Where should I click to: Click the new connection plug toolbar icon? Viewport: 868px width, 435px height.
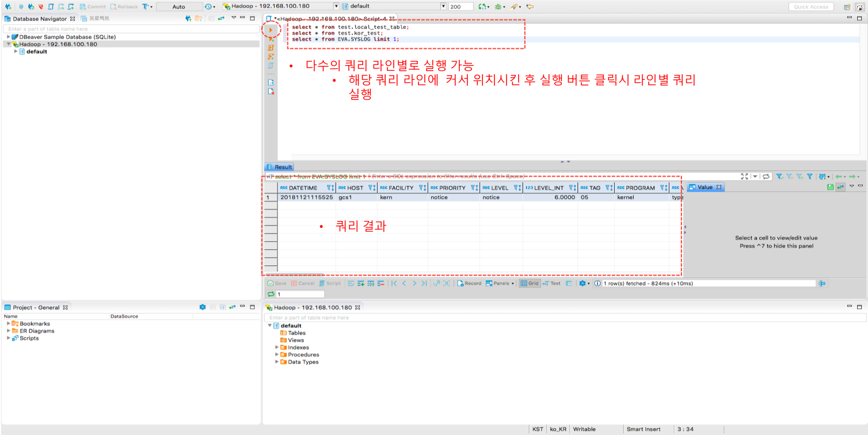point(7,7)
